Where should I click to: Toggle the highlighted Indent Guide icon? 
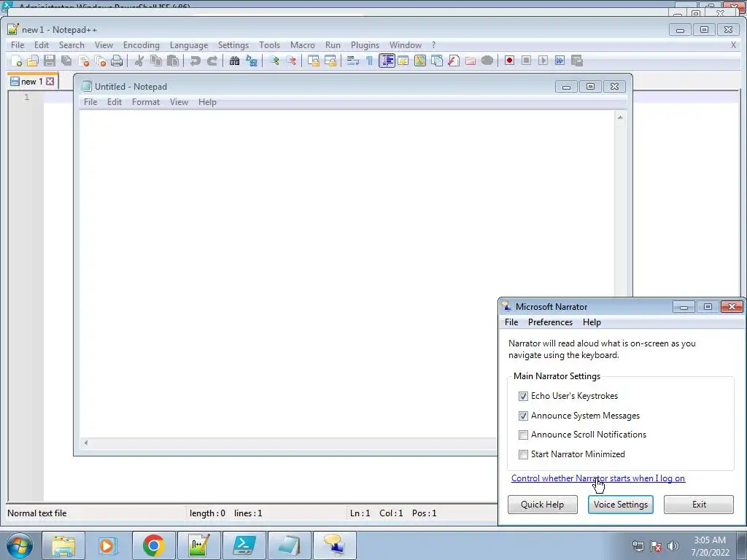[x=387, y=61]
